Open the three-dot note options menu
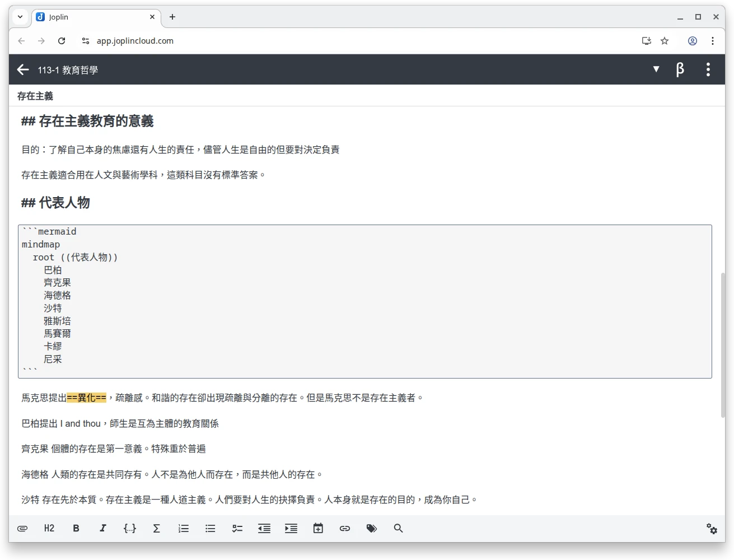Screen dimensions: 734x560 coord(708,69)
